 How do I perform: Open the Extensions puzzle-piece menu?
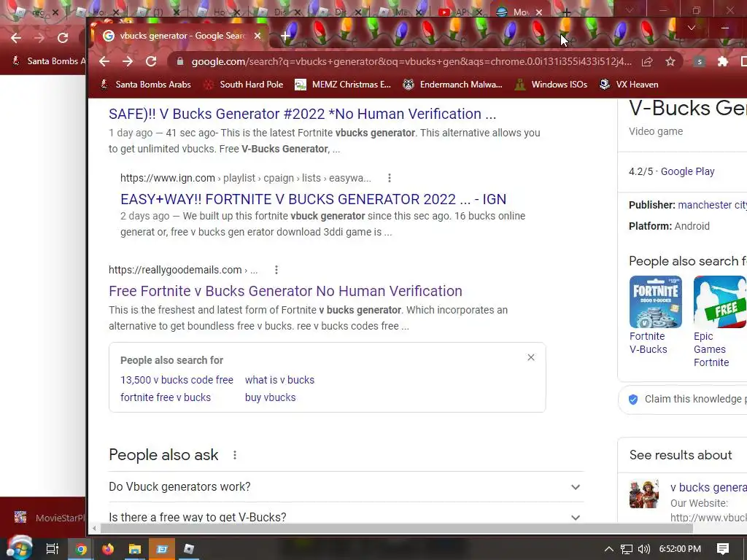(723, 61)
